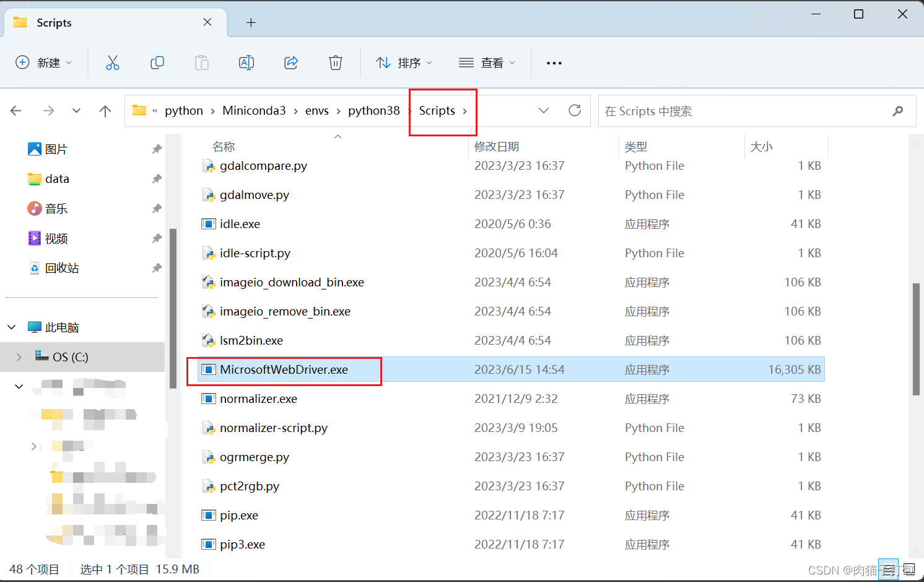Click the navigation pane scrollbar
The image size is (924, 582).
(173, 308)
